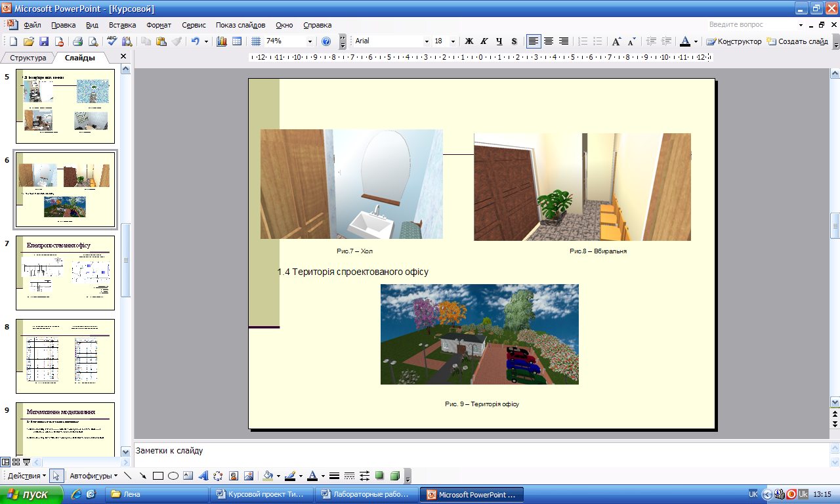
Task: Insert picture from file icon
Action: click(248, 476)
